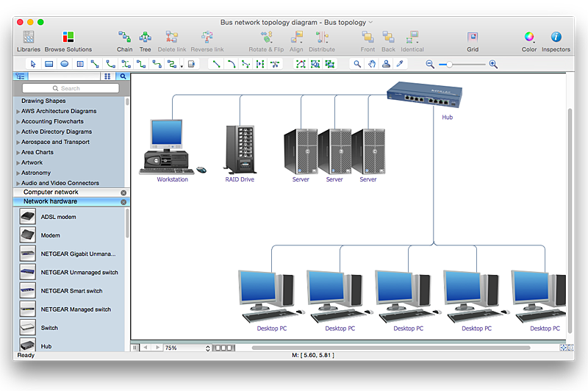Toggle library search mode button

tap(123, 76)
